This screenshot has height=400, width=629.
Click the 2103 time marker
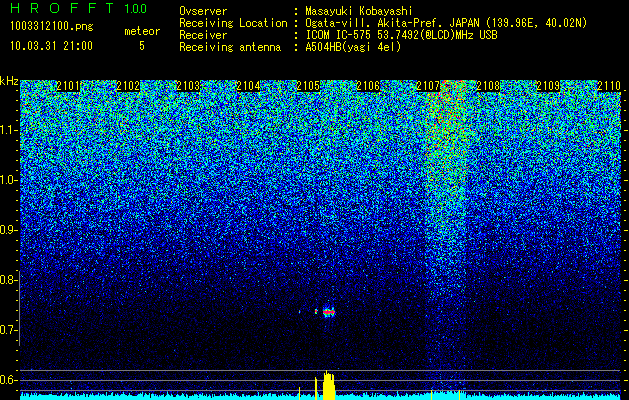click(188, 86)
